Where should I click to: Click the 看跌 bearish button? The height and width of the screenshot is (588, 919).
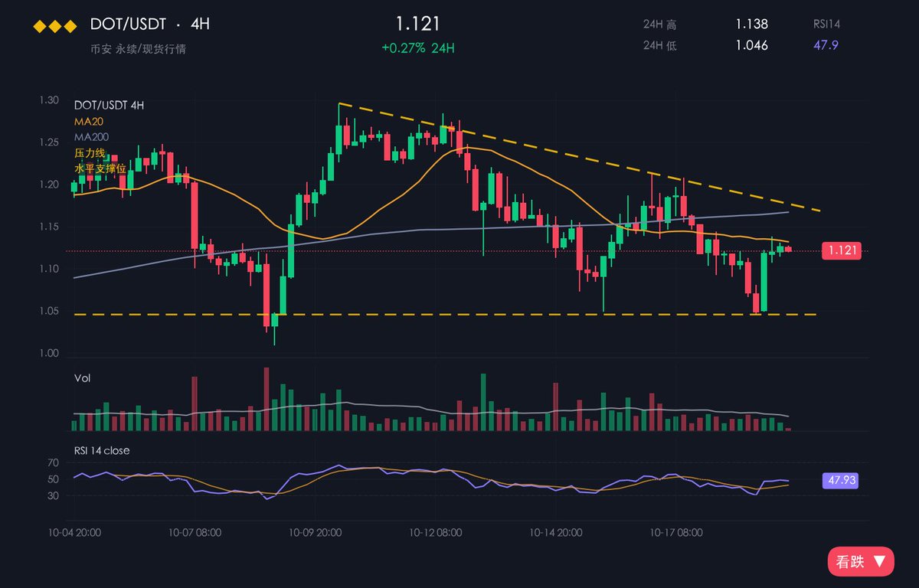tap(861, 562)
